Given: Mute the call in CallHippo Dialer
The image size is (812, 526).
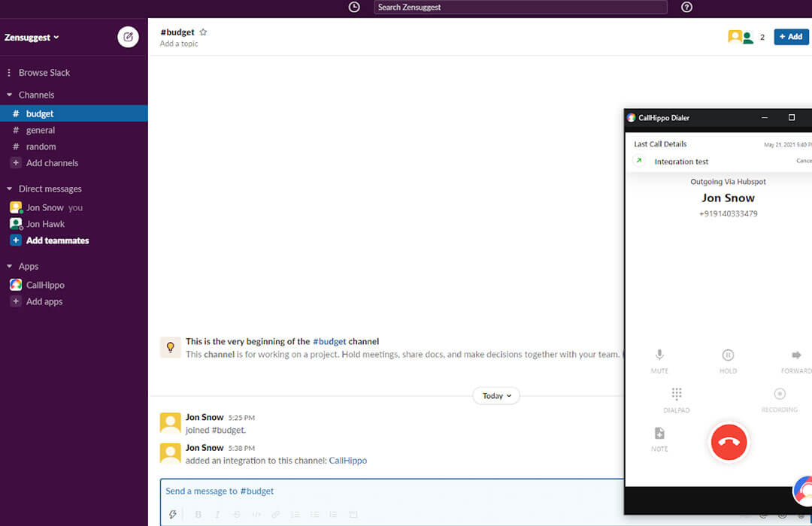Looking at the screenshot, I should 659,361.
